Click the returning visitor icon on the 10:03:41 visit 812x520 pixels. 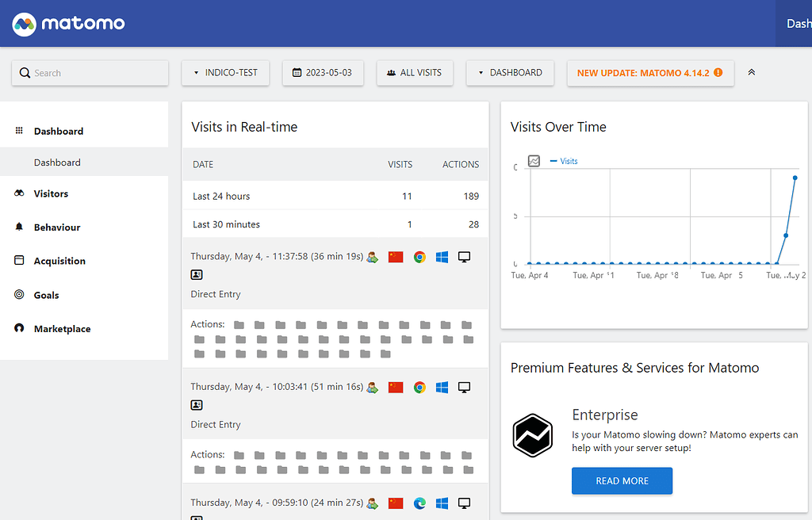[373, 388]
